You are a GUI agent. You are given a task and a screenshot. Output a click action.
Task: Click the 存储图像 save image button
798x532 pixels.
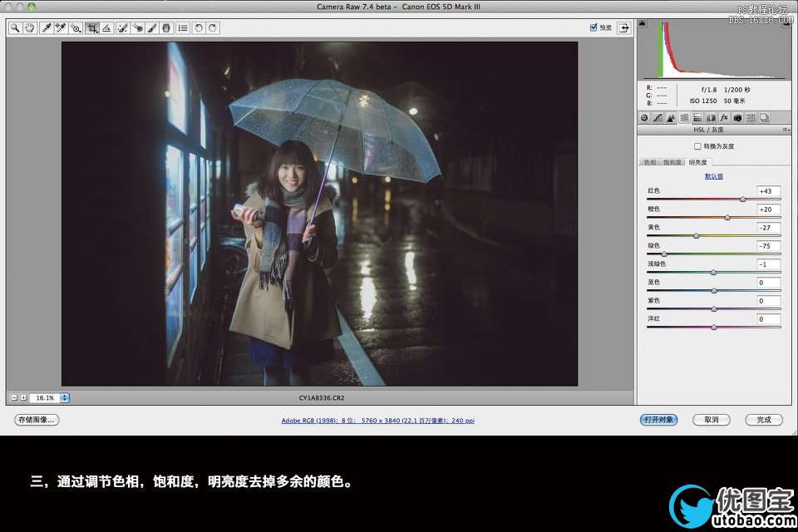(x=37, y=420)
